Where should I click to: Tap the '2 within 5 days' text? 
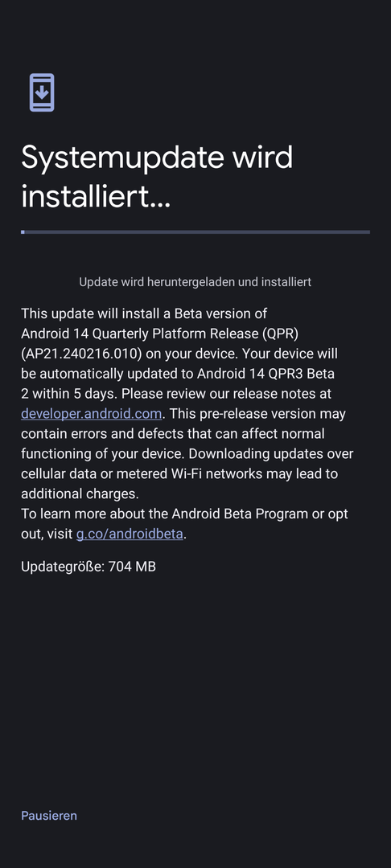point(69,394)
